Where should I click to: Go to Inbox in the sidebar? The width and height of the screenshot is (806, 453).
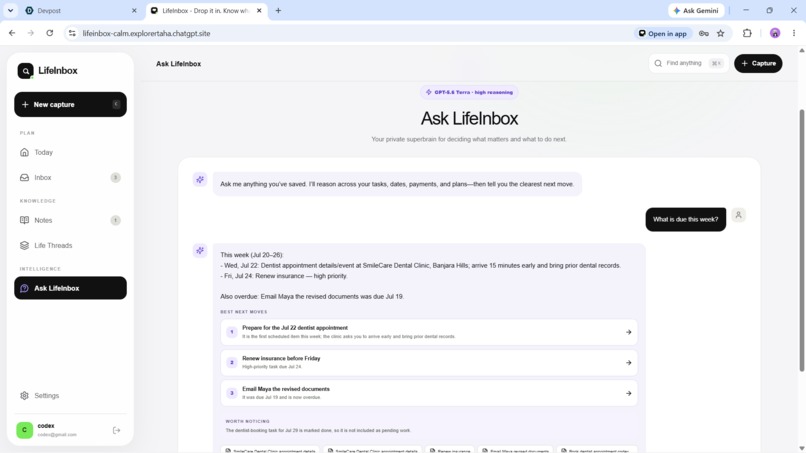(x=70, y=177)
